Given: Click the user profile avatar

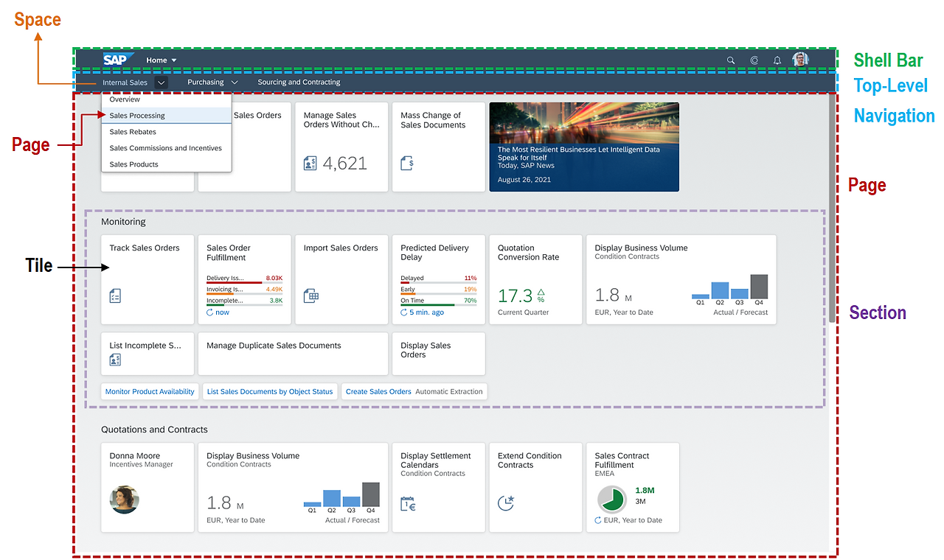Looking at the screenshot, I should (x=800, y=60).
